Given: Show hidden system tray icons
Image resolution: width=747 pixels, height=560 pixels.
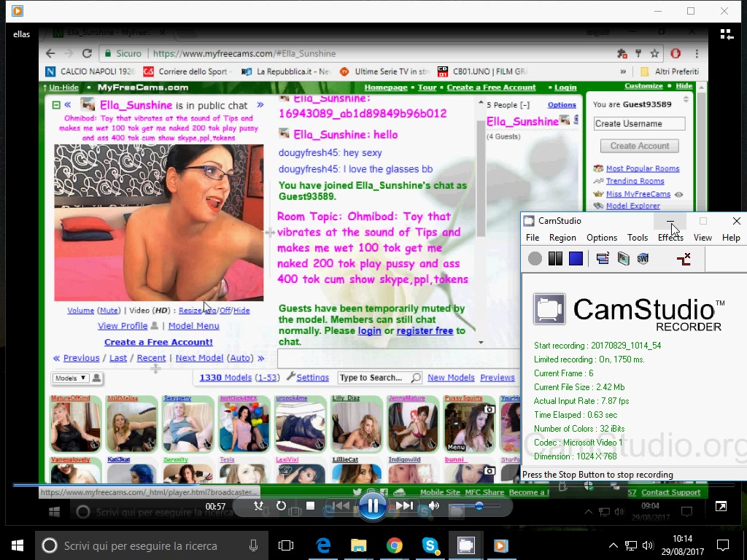Looking at the screenshot, I should 614,545.
